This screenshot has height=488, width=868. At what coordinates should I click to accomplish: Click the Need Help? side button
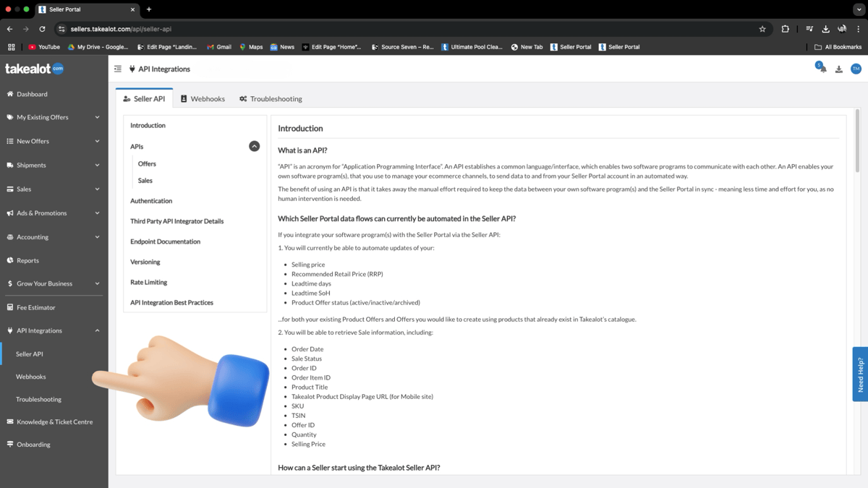tap(860, 374)
